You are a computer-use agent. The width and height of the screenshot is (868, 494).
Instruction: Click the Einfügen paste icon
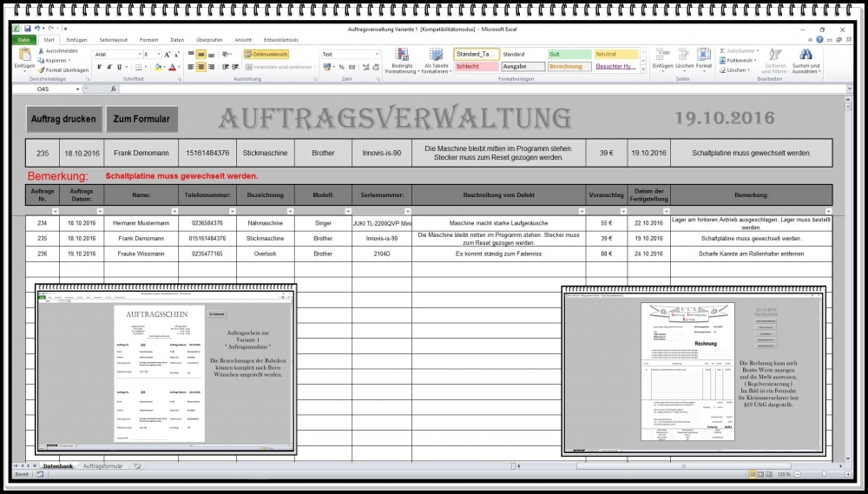(24, 56)
